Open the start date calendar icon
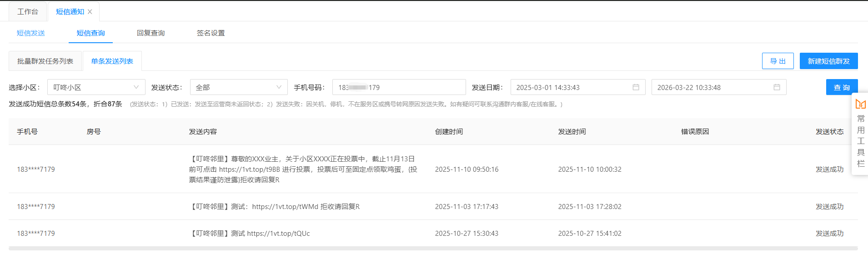 636,87
